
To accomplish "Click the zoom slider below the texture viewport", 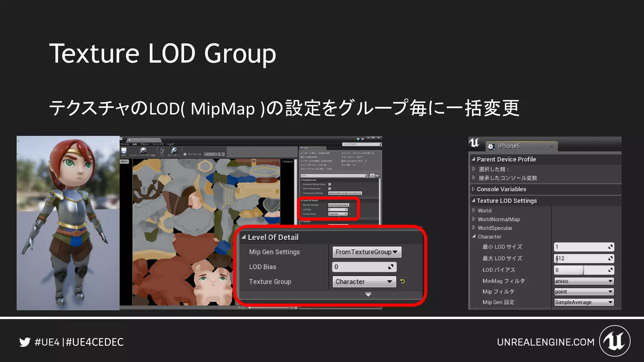I will tap(269, 308).
